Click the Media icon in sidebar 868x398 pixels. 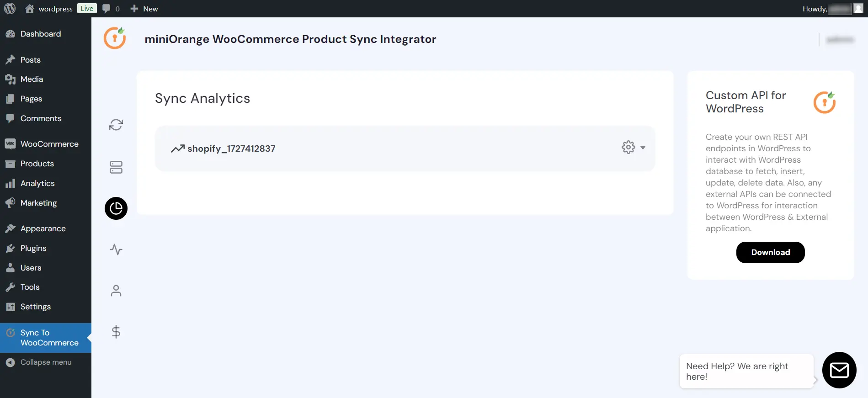[10, 79]
